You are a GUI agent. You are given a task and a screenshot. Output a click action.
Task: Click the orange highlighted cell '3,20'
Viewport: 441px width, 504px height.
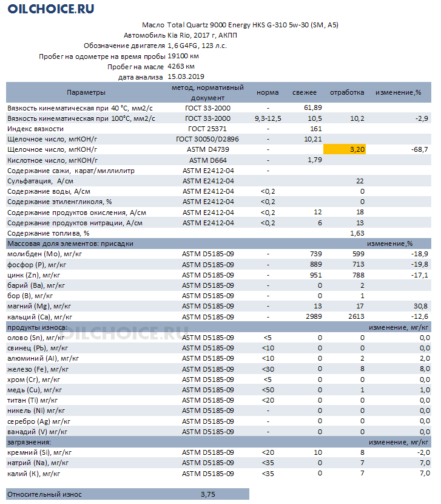click(345, 149)
